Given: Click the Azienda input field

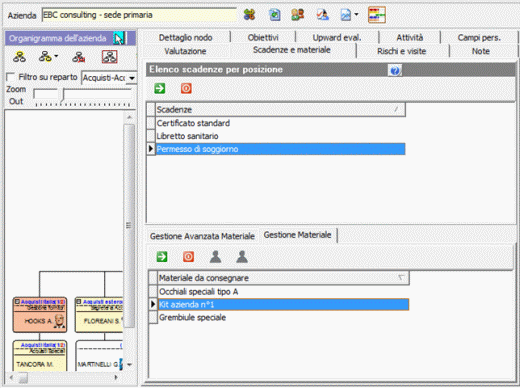Looking at the screenshot, I should point(139,15).
